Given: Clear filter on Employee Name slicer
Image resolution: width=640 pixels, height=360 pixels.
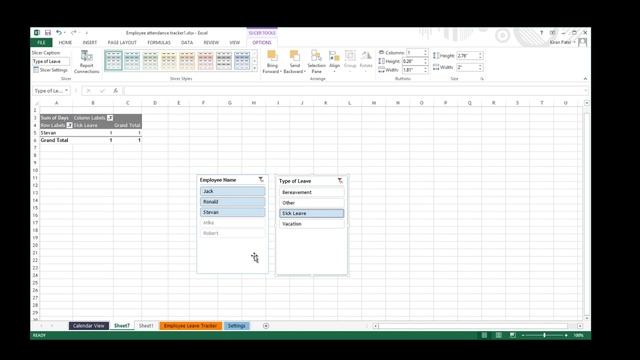Looking at the screenshot, I should [x=261, y=180].
